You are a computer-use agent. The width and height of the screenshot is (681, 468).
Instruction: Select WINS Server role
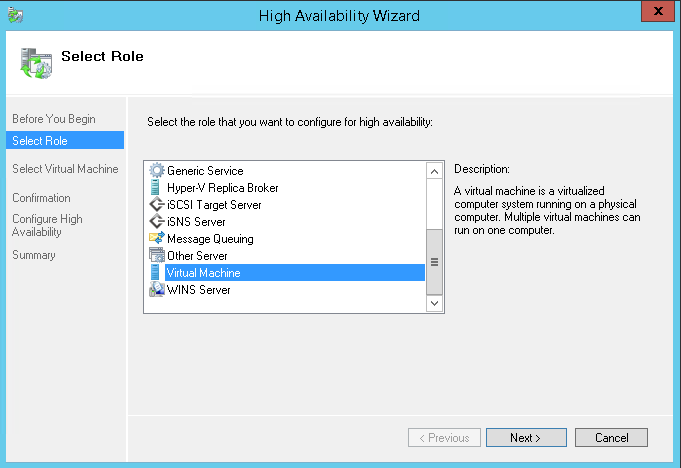(x=198, y=290)
